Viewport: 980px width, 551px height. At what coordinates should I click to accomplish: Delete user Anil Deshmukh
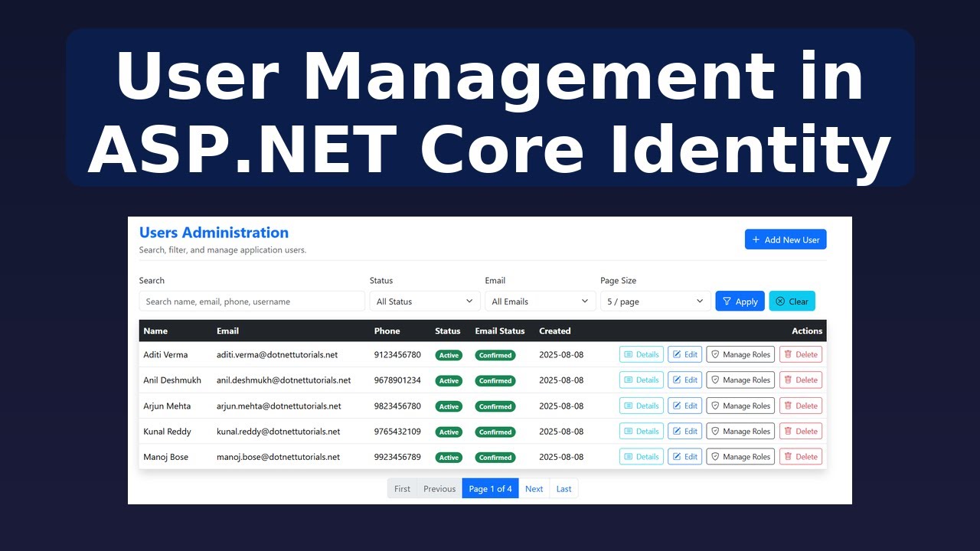tap(801, 380)
